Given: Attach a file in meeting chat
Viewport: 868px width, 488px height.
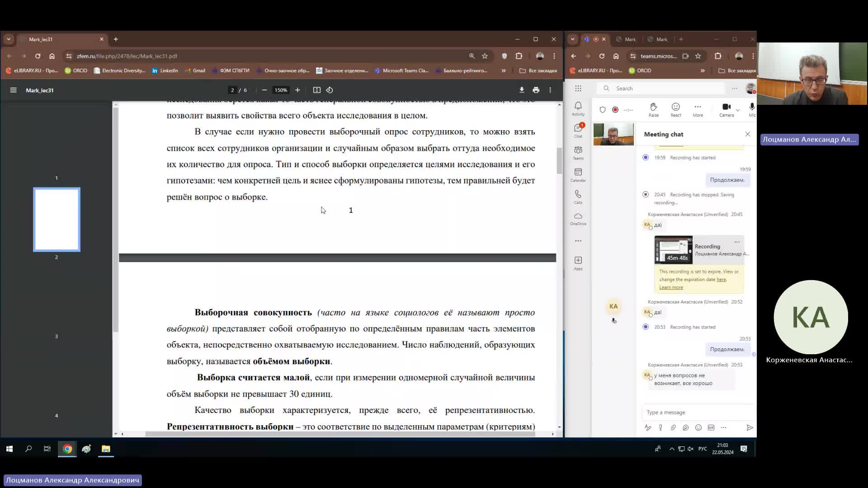Looking at the screenshot, I should point(673,427).
